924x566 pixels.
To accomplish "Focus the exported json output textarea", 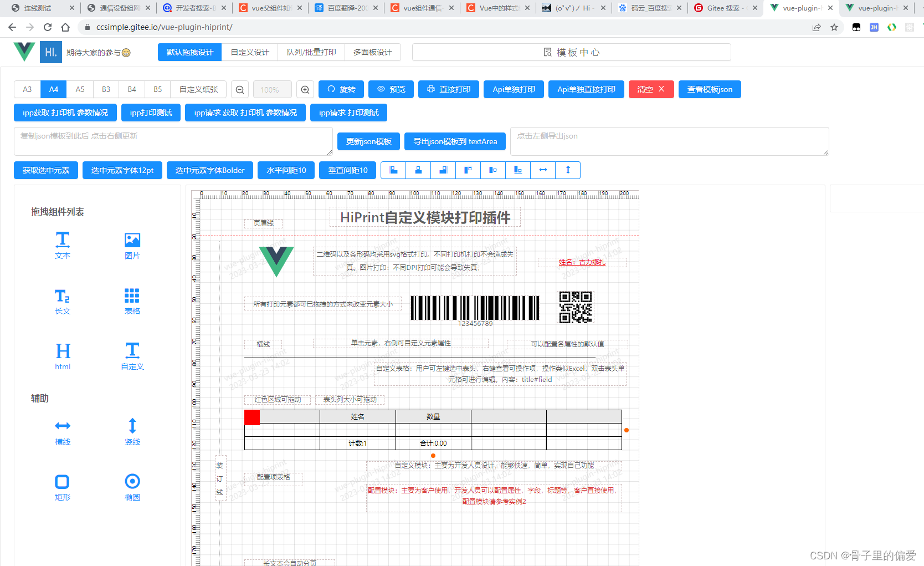I will 670,141.
